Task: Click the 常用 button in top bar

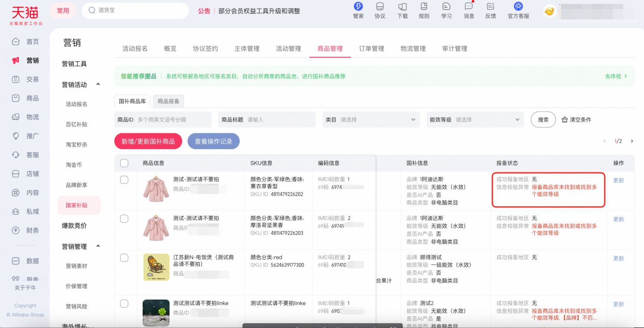Action: [x=63, y=11]
